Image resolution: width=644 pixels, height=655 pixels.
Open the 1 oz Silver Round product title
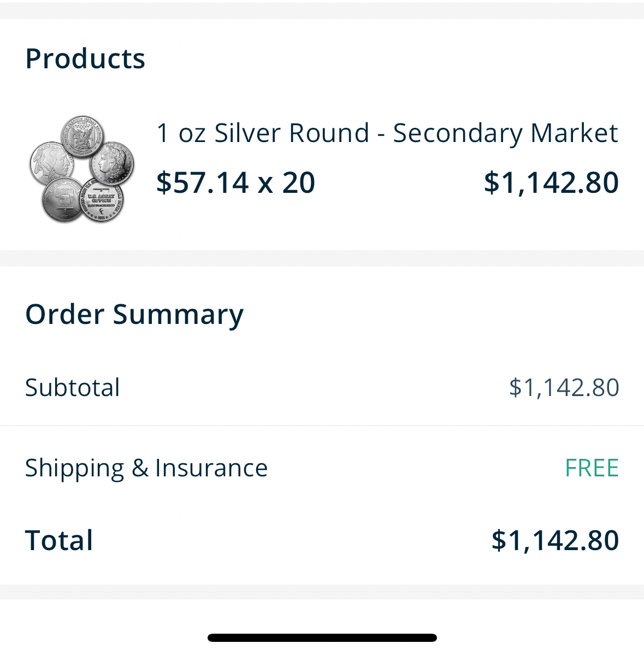pos(387,133)
